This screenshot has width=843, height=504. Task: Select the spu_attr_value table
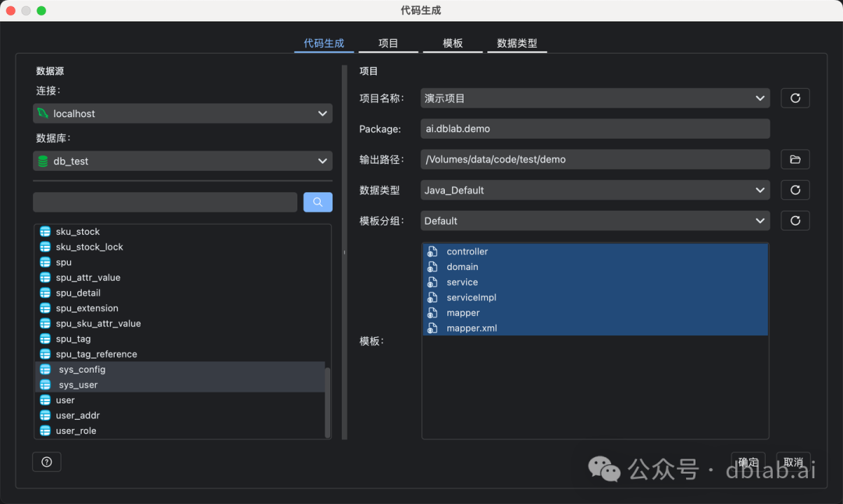click(x=182, y=278)
